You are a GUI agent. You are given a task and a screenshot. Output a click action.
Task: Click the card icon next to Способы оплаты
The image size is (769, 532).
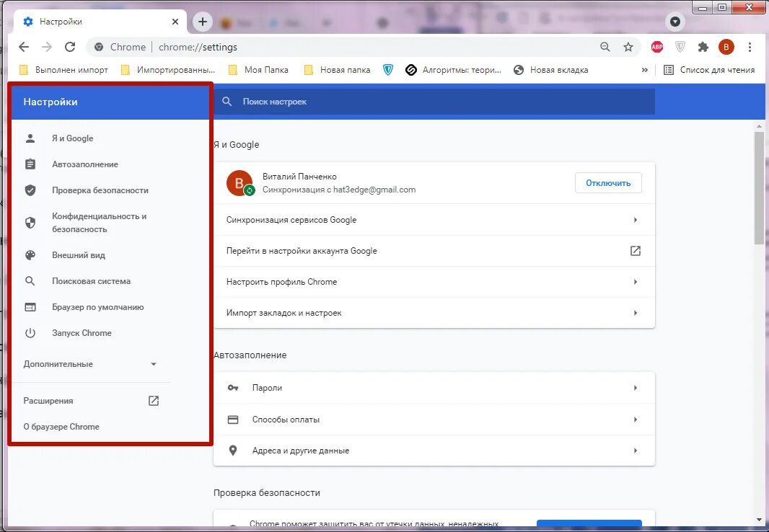(x=233, y=420)
